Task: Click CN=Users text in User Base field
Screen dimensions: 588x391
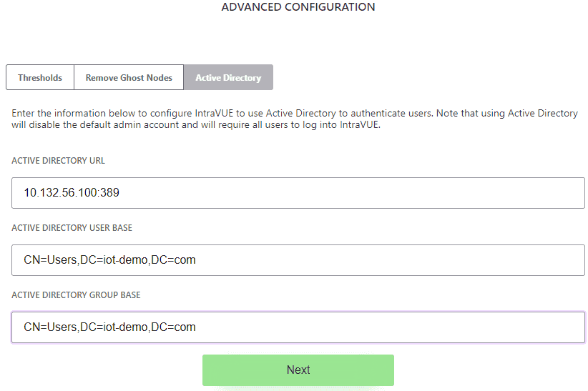Action: click(50, 259)
